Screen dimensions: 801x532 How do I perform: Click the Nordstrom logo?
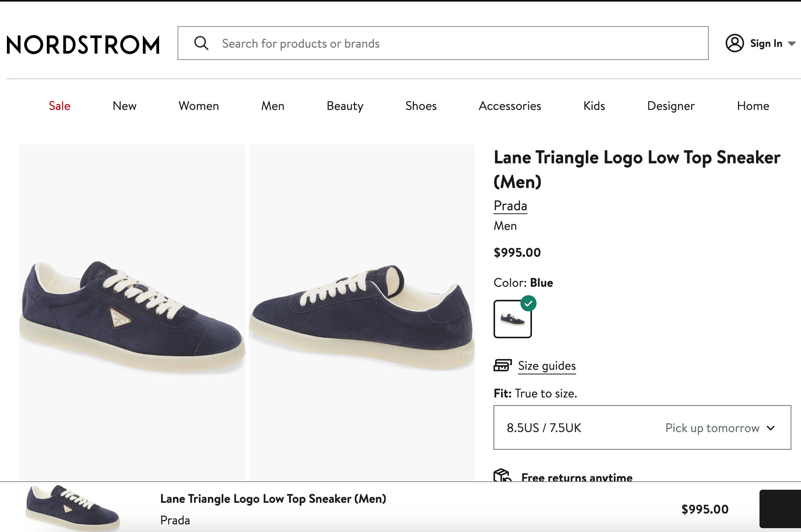coord(83,44)
